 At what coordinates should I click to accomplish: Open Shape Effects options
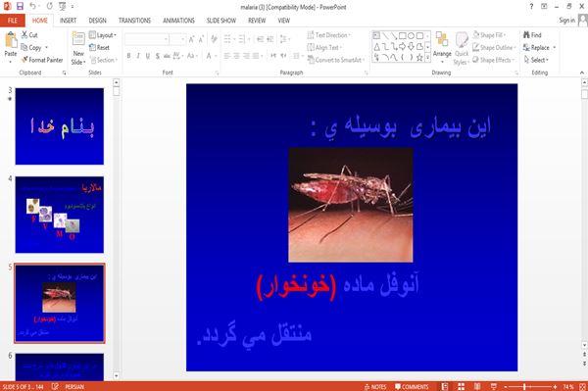point(493,60)
